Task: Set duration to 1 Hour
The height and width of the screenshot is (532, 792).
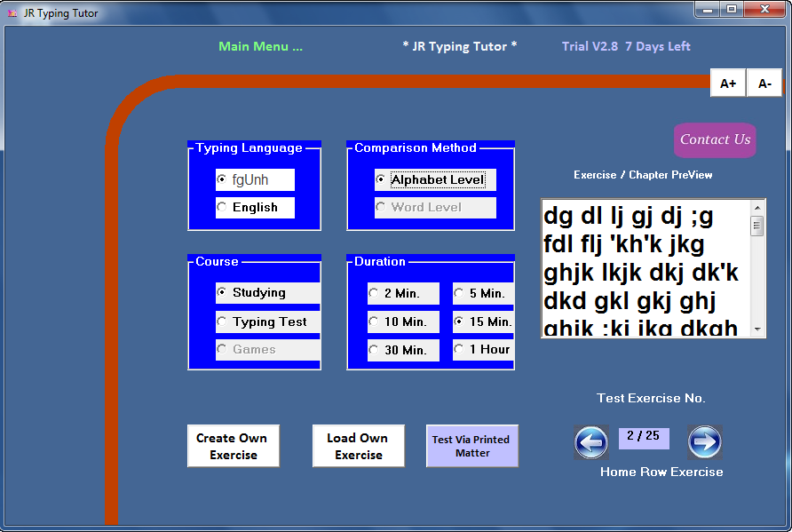Action: 483,350
